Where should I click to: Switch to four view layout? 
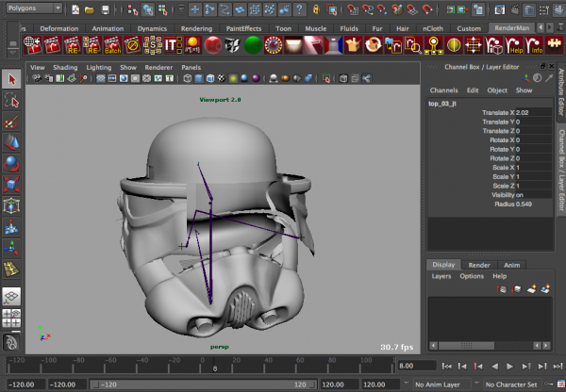click(x=11, y=318)
